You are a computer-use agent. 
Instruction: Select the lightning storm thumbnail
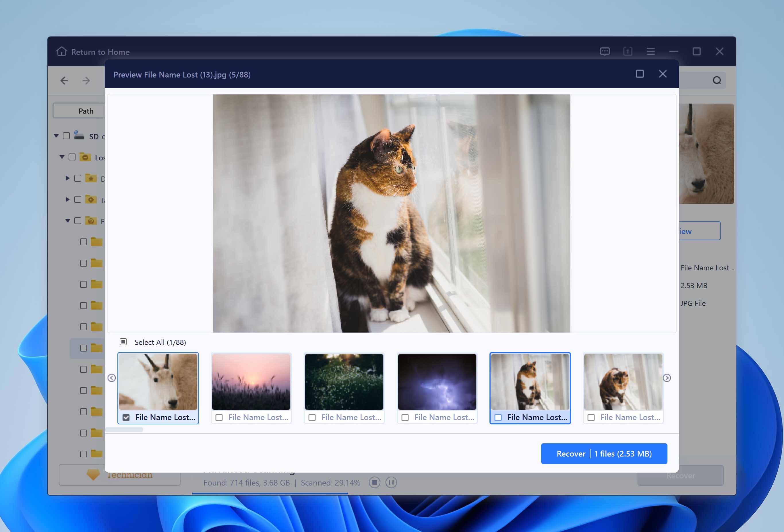pyautogui.click(x=437, y=382)
